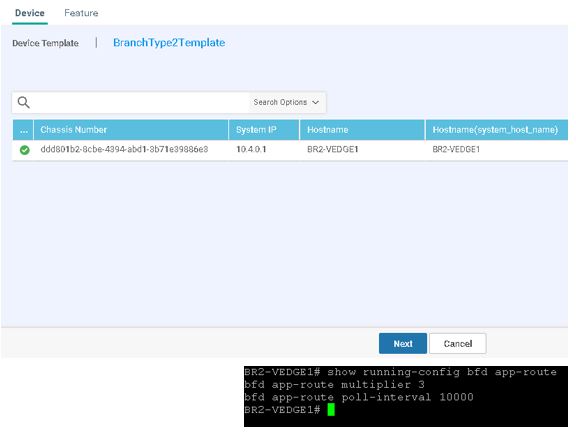576x433 pixels.
Task: Open the ellipsis column header
Action: click(x=23, y=130)
